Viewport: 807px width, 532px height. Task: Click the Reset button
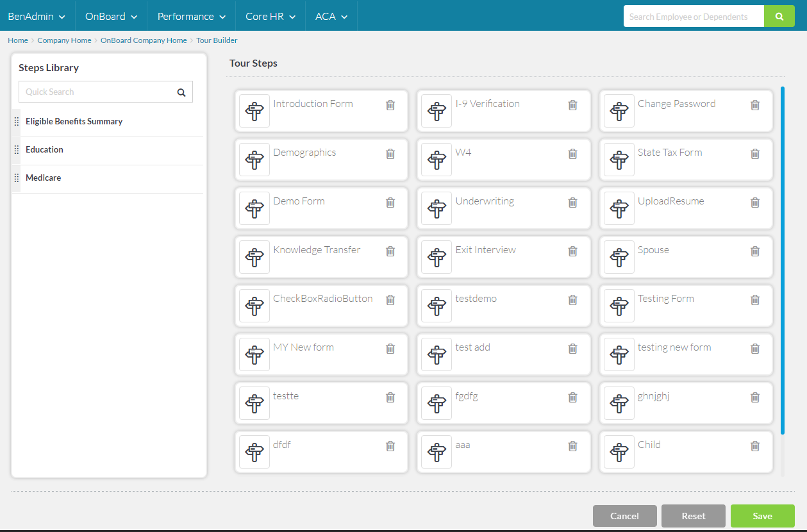[x=693, y=516]
